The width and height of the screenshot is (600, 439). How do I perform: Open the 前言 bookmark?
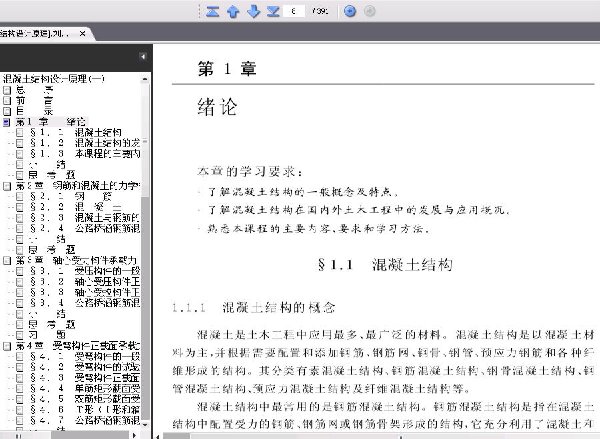pyautogui.click(x=34, y=101)
